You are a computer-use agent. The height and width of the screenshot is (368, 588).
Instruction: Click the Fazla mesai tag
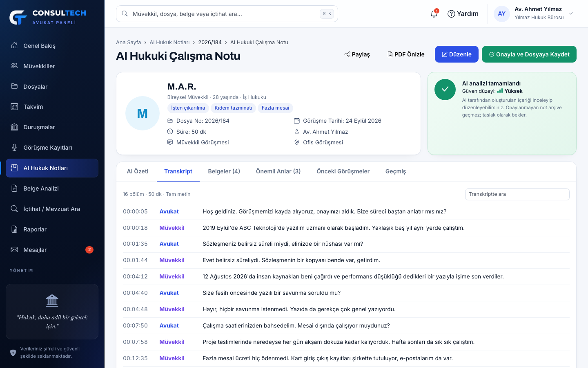pyautogui.click(x=275, y=108)
